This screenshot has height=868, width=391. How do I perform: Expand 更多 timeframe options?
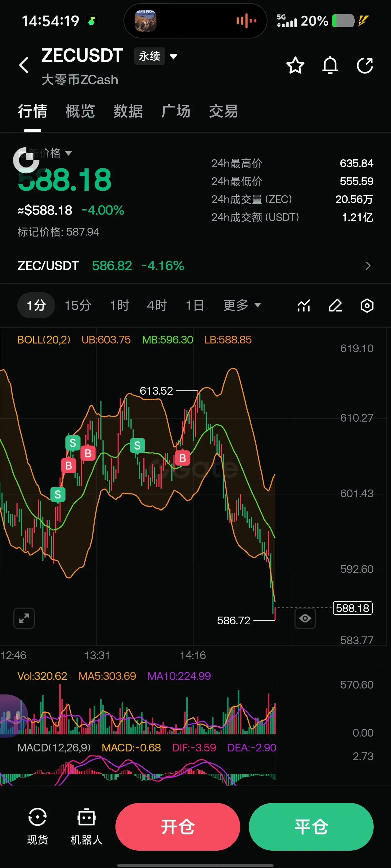tap(242, 305)
